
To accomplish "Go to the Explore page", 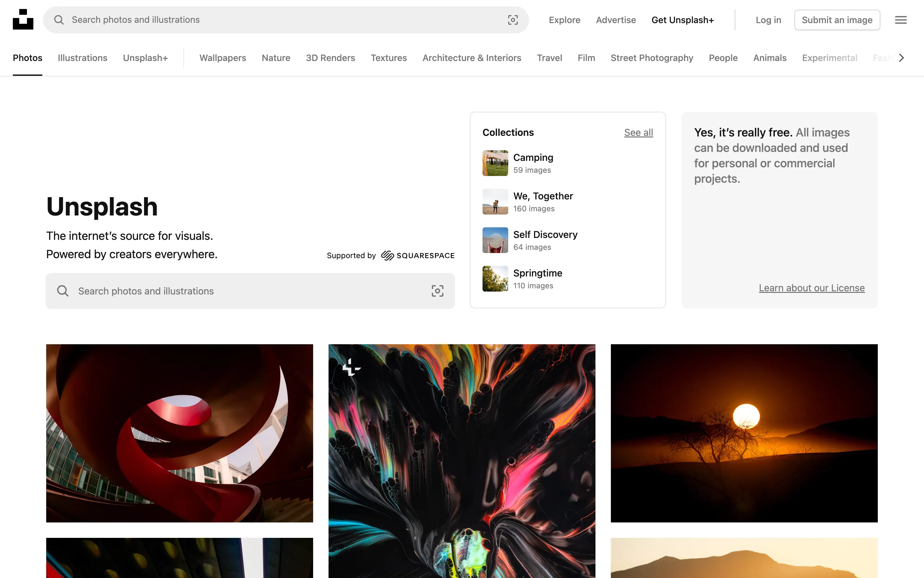I will (x=564, y=20).
